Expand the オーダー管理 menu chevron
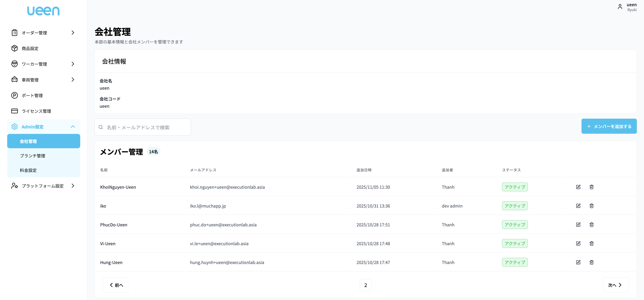The height and width of the screenshot is (300, 644). point(73,33)
